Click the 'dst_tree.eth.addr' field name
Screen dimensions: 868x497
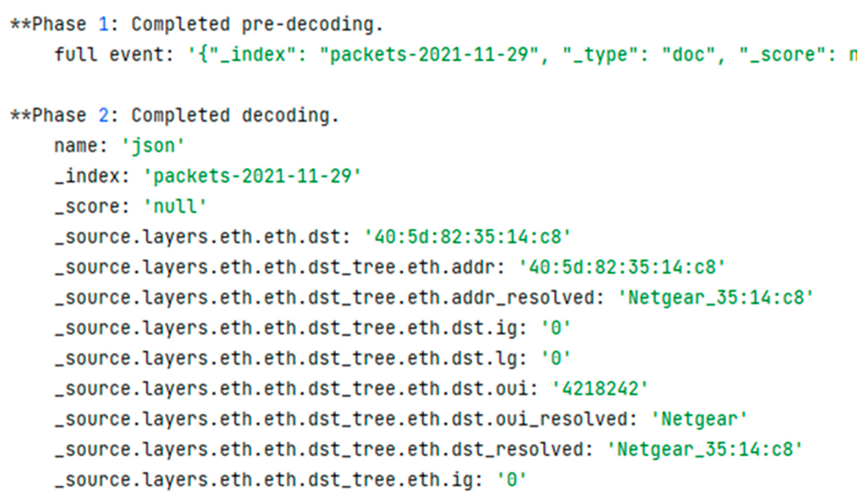278,267
